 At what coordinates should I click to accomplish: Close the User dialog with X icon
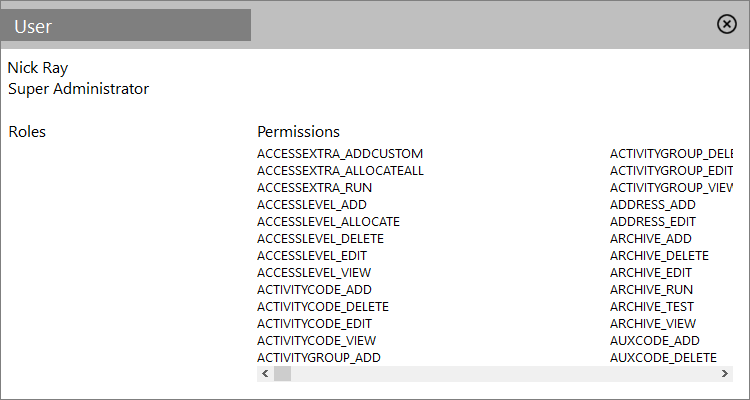727,24
